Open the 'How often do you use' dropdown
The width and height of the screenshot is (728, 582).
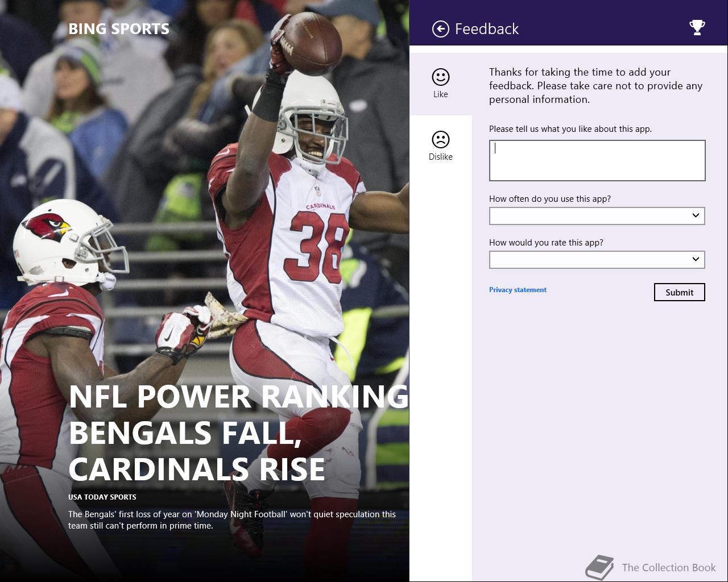(x=597, y=216)
